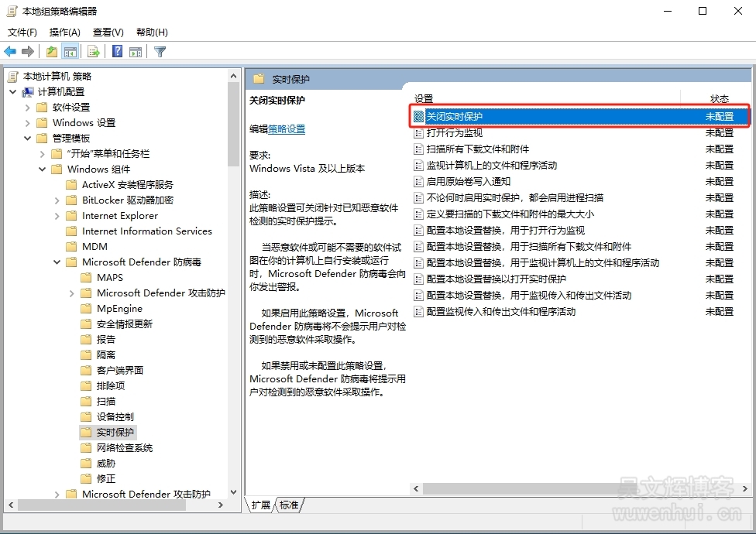Image resolution: width=756 pixels, height=534 pixels.
Task: Select the 打开行为监视 policy setting
Action: pyautogui.click(x=454, y=133)
